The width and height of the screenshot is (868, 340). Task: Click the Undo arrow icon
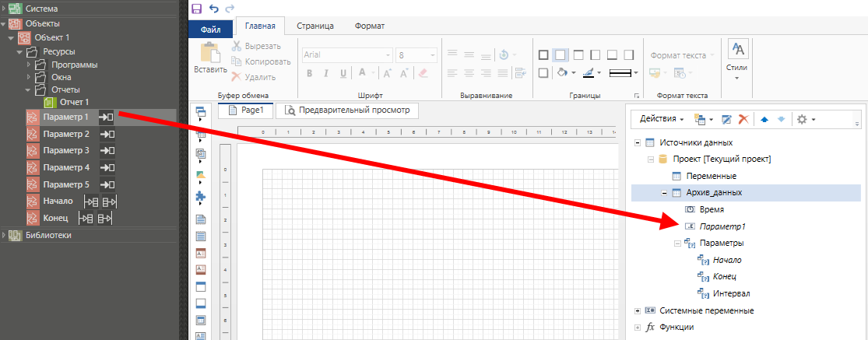coord(213,9)
